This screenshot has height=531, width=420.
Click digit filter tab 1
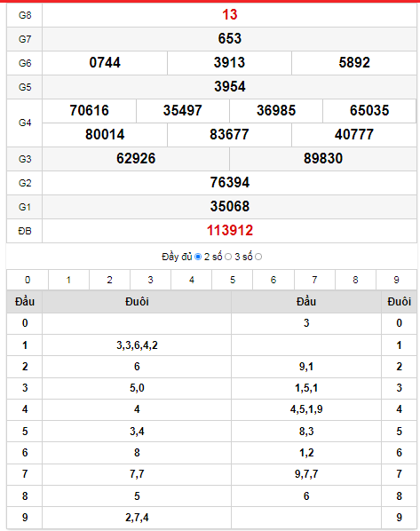(x=68, y=280)
